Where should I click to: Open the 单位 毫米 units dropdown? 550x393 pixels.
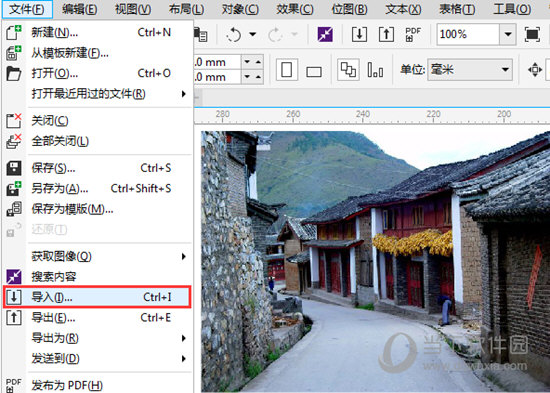point(470,69)
